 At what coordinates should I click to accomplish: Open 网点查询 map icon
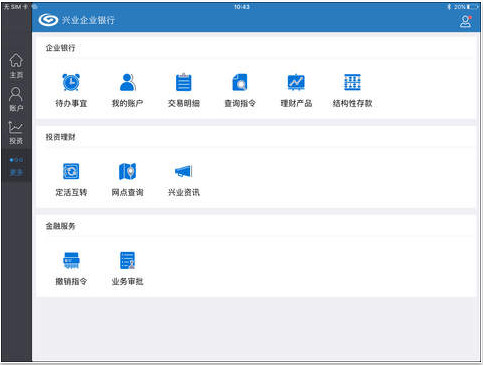[127, 171]
